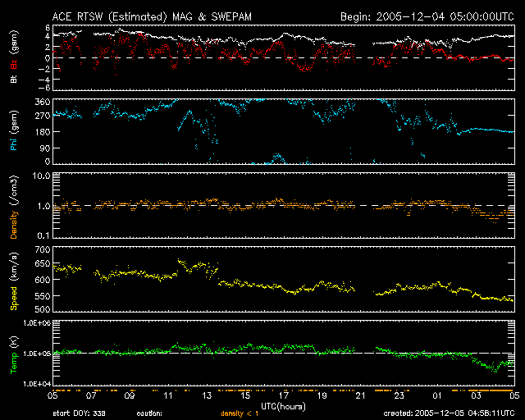Click the "500" tick on the Speed axis
Viewport: 525px width, 420px height.
pos(43,309)
